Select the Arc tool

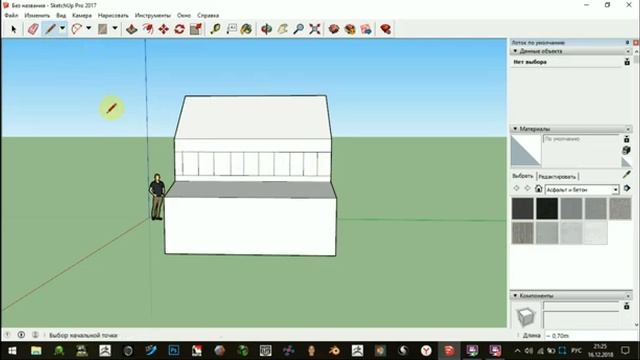point(76,29)
